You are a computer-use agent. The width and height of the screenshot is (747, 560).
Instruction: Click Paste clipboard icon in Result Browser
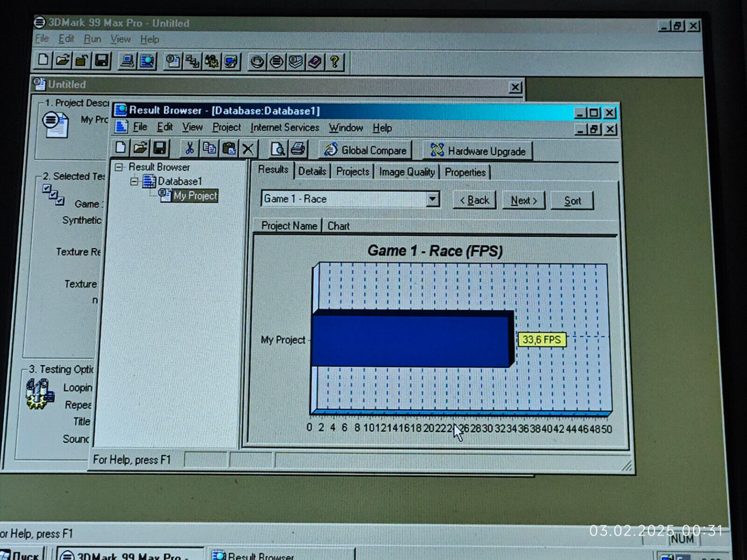(229, 149)
